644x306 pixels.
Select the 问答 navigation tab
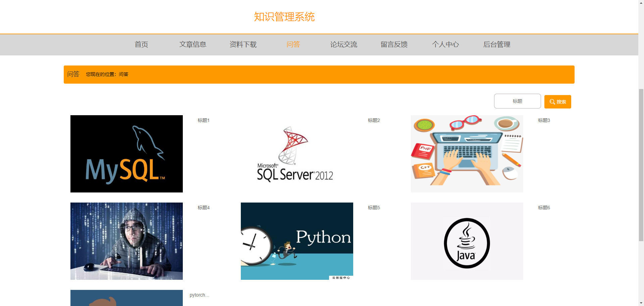point(293,44)
